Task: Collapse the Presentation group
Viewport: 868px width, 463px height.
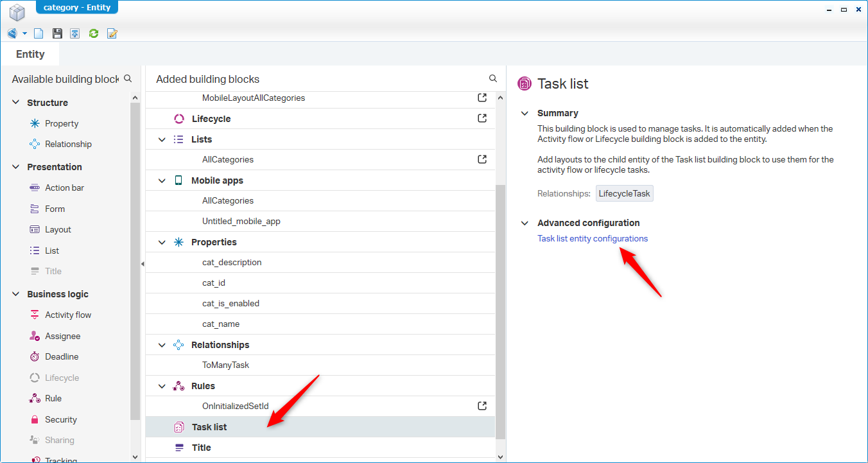Action: (16, 167)
